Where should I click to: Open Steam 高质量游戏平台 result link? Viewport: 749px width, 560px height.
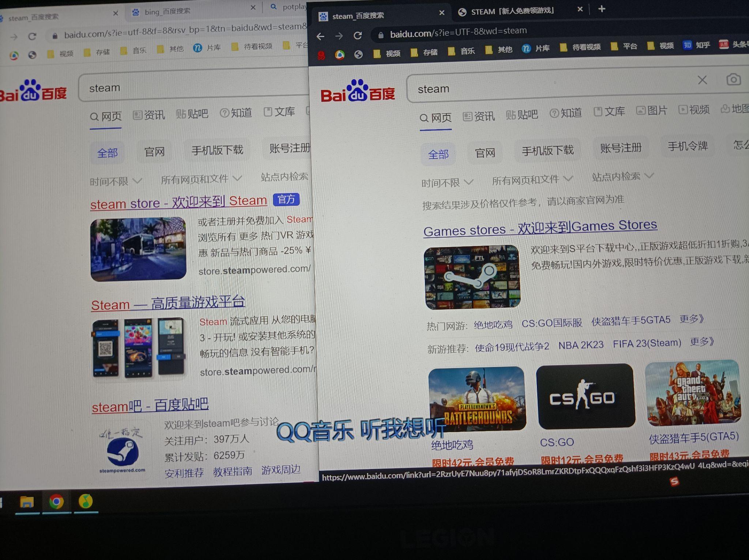(x=168, y=303)
